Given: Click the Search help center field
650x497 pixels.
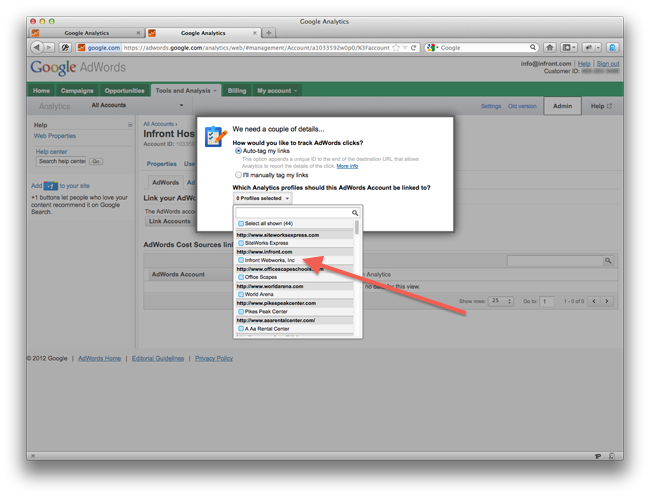Looking at the screenshot, I should [62, 161].
